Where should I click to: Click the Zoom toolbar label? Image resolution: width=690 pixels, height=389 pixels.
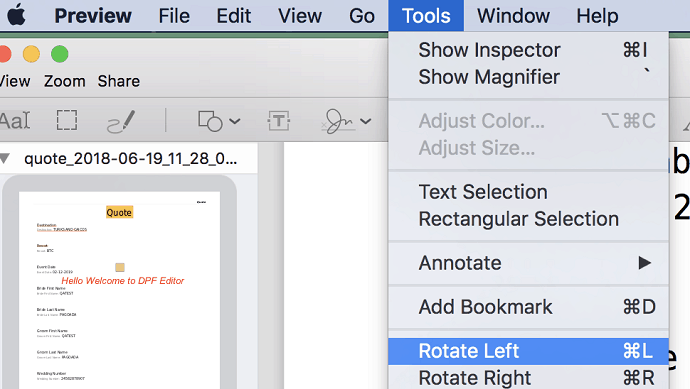[x=65, y=81]
